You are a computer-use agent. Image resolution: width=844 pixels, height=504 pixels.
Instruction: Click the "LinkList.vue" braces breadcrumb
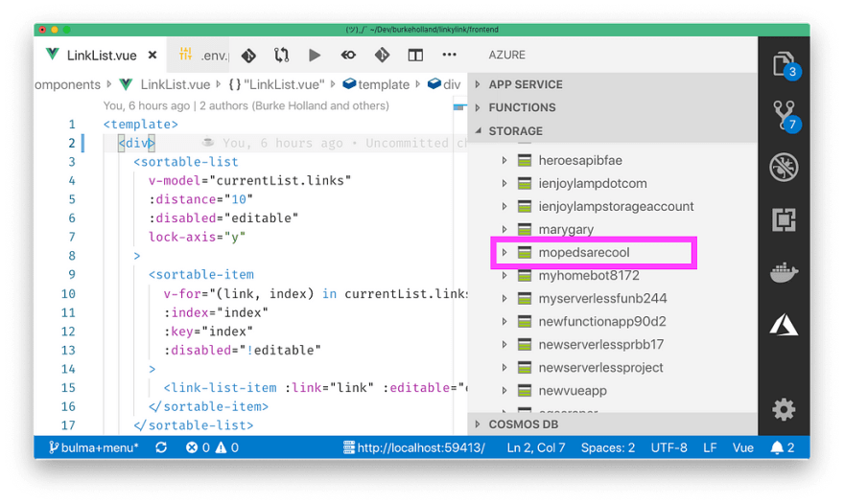tap(276, 84)
